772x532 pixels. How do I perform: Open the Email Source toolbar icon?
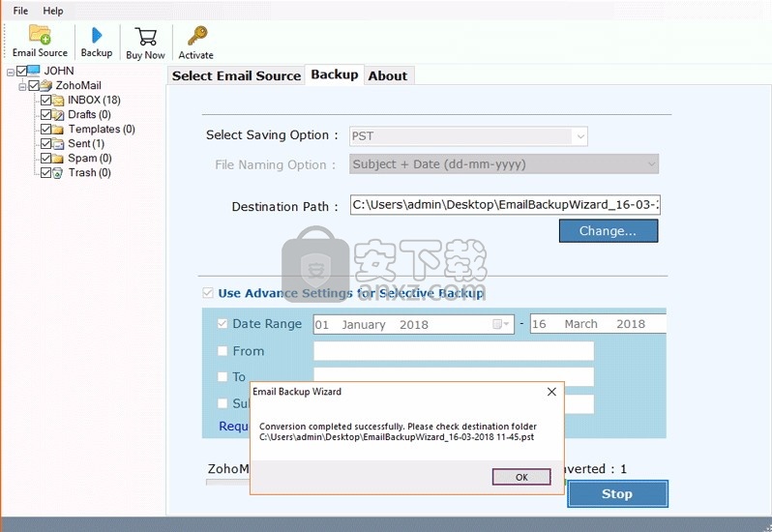pyautogui.click(x=40, y=35)
